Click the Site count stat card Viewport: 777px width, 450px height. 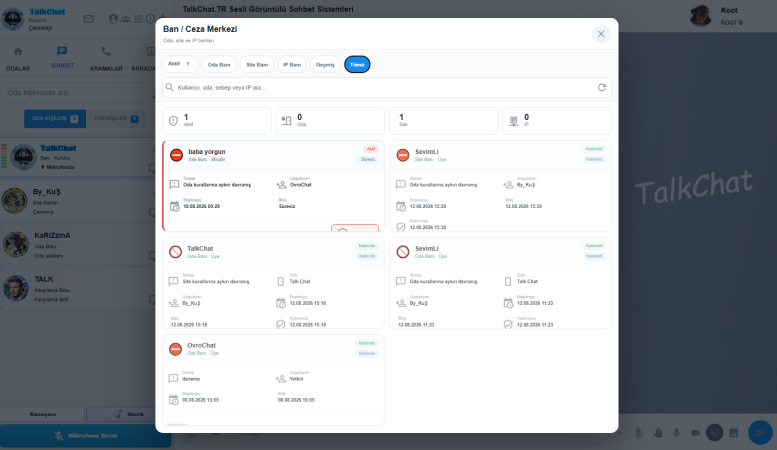(444, 120)
